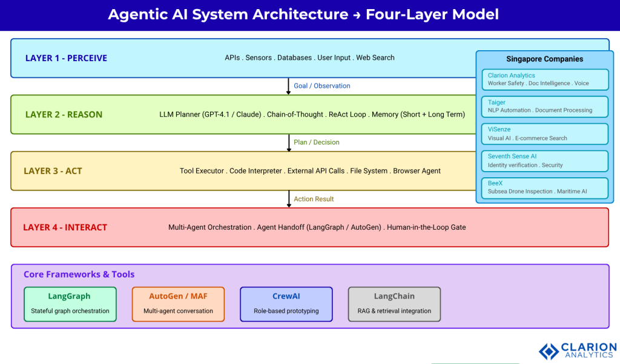The height and width of the screenshot is (364, 620).
Task: Switch to the Singapore Companies panel
Action: (x=544, y=59)
